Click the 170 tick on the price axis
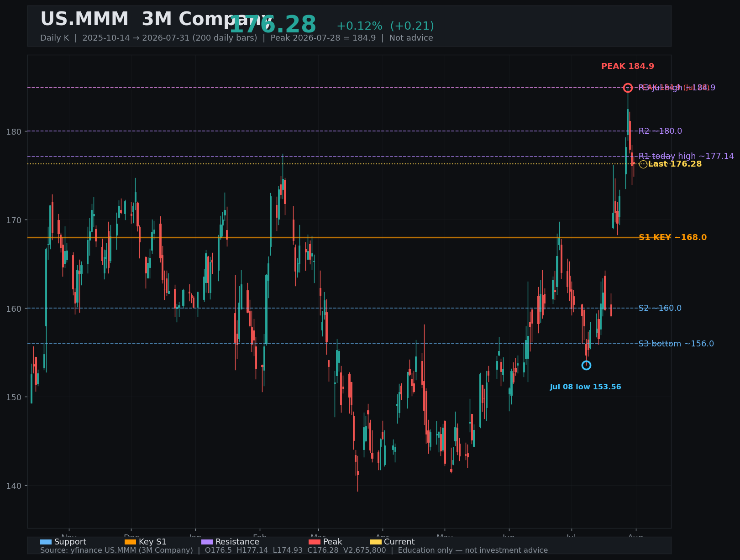This screenshot has height=560, width=740. point(13,220)
